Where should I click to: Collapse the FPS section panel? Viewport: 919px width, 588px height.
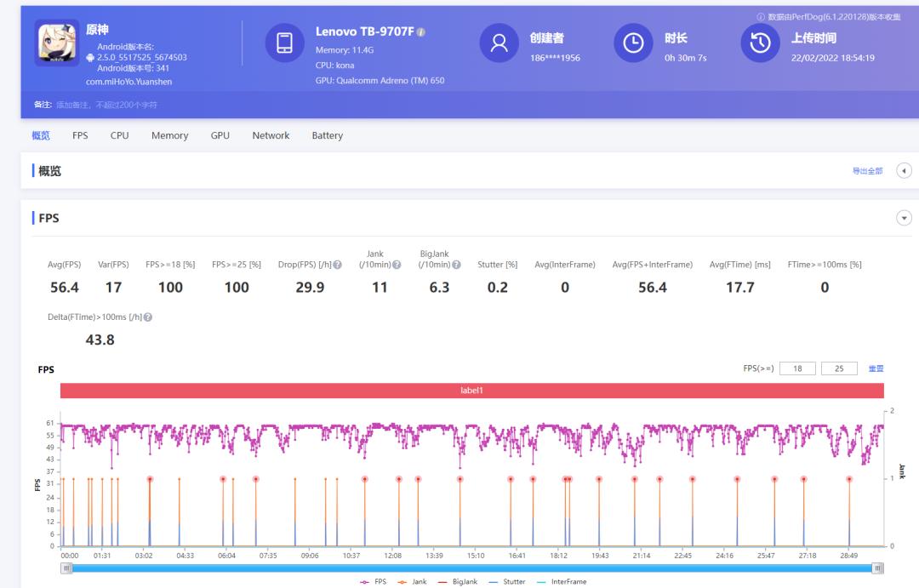(904, 219)
